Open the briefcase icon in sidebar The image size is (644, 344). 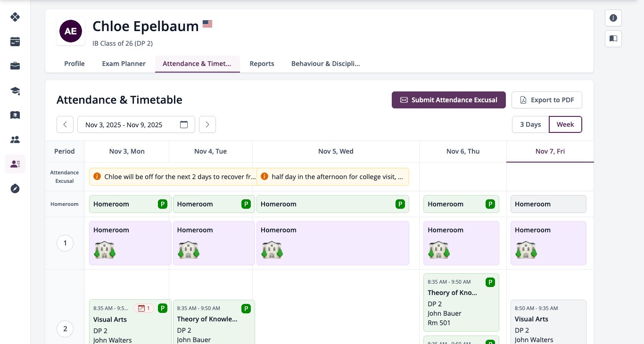[15, 66]
